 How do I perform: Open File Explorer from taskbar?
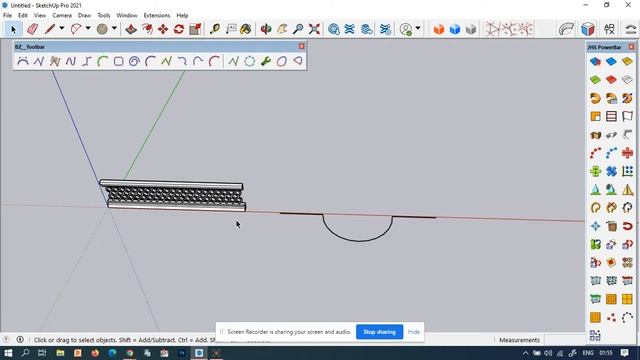60,353
